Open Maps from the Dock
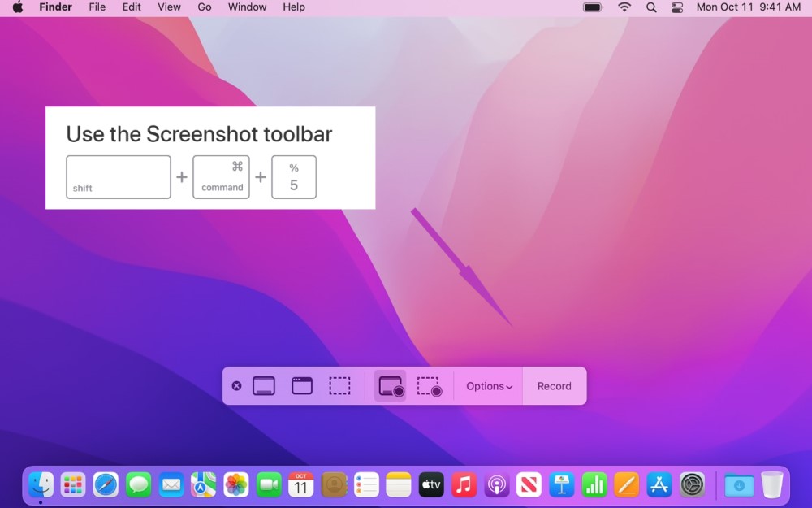Screen dimensions: 812x508 click(x=204, y=485)
